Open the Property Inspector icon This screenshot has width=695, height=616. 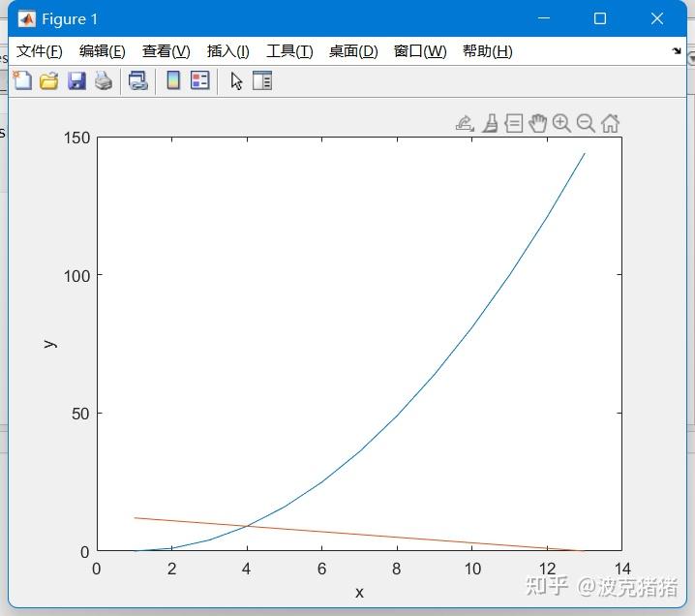pos(262,80)
